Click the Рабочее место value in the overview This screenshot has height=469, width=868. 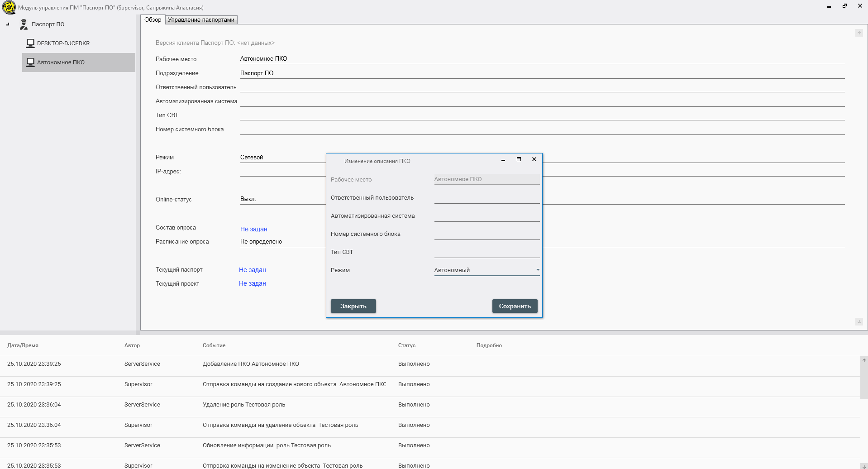pyautogui.click(x=264, y=59)
